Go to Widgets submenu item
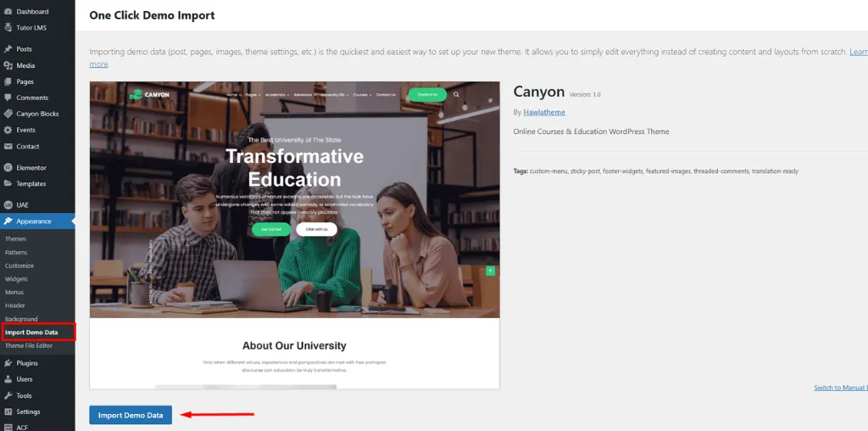This screenshot has height=431, width=868. (17, 279)
